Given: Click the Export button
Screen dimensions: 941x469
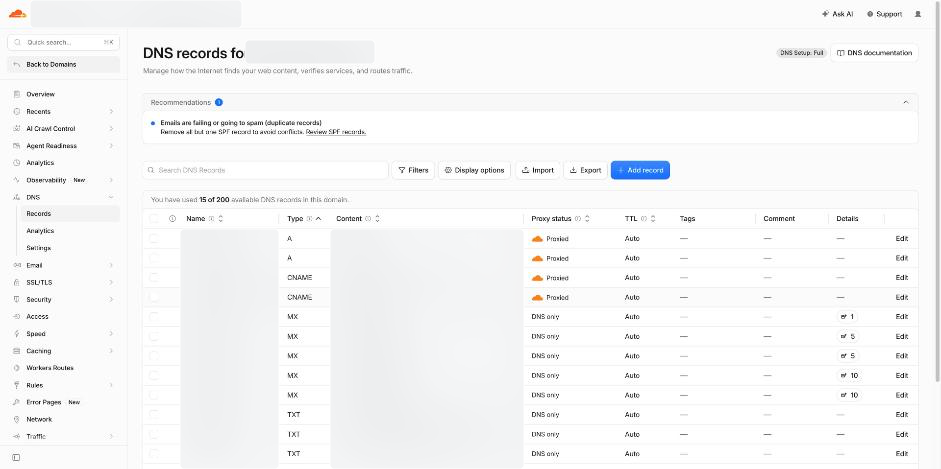Looking at the screenshot, I should pyautogui.click(x=585, y=170).
